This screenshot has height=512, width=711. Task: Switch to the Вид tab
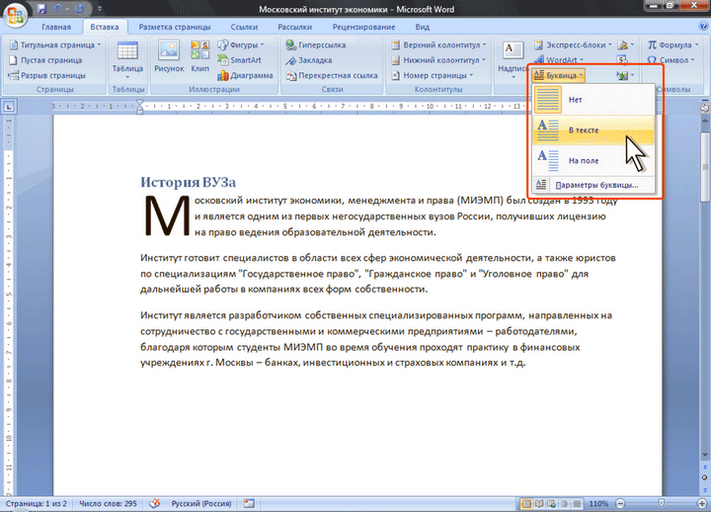(422, 27)
